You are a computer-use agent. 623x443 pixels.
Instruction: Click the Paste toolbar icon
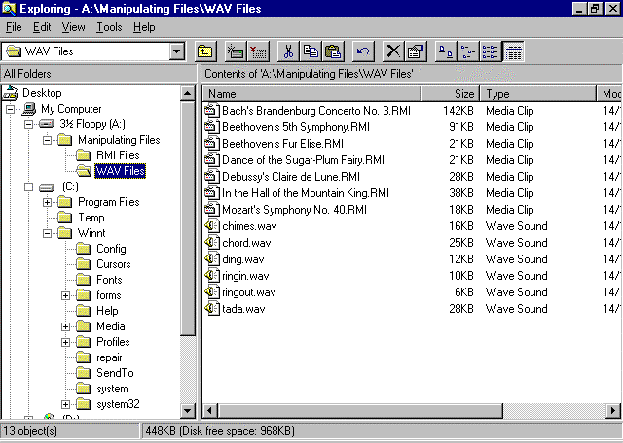pyautogui.click(x=333, y=51)
